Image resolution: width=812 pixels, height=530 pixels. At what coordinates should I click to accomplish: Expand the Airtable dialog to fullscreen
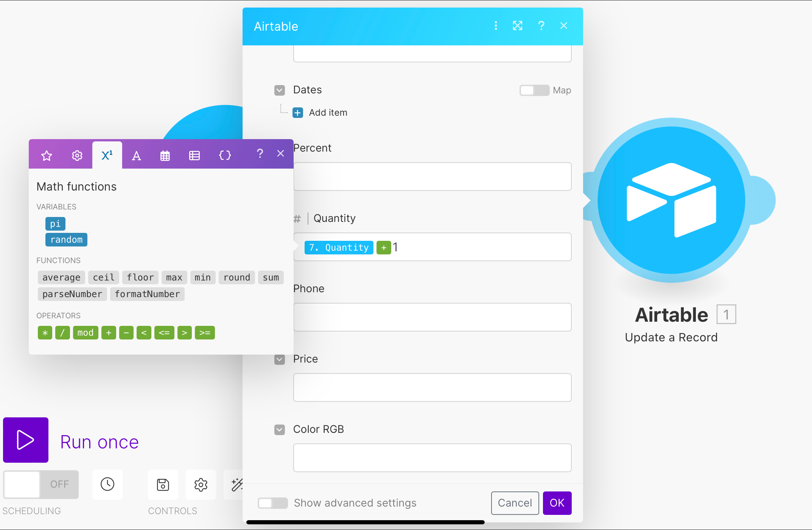(x=518, y=26)
